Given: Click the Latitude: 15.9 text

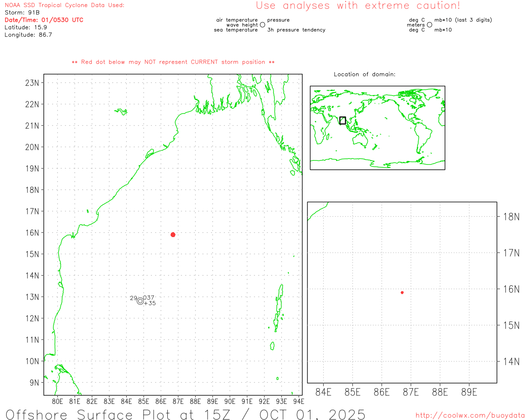Looking at the screenshot, I should tap(26, 27).
